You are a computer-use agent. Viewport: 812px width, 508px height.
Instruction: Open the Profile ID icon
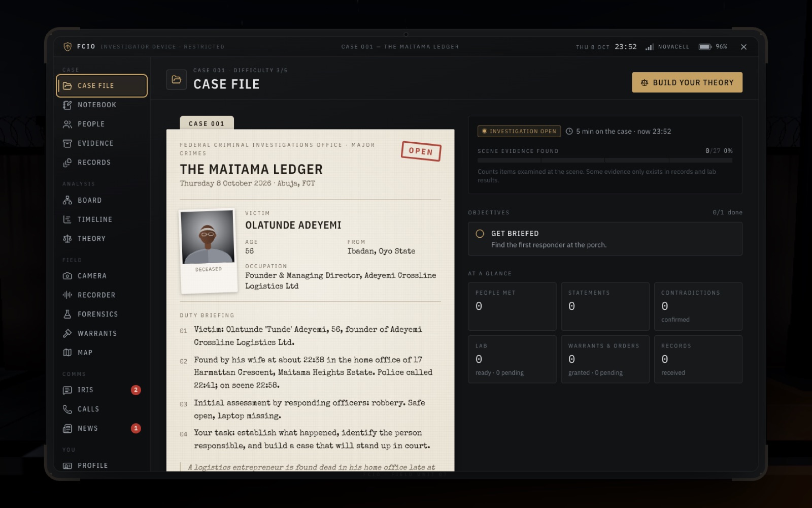67,466
